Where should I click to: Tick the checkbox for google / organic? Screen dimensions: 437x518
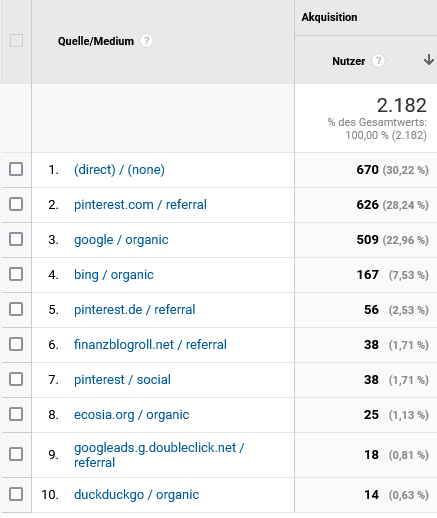[16, 239]
